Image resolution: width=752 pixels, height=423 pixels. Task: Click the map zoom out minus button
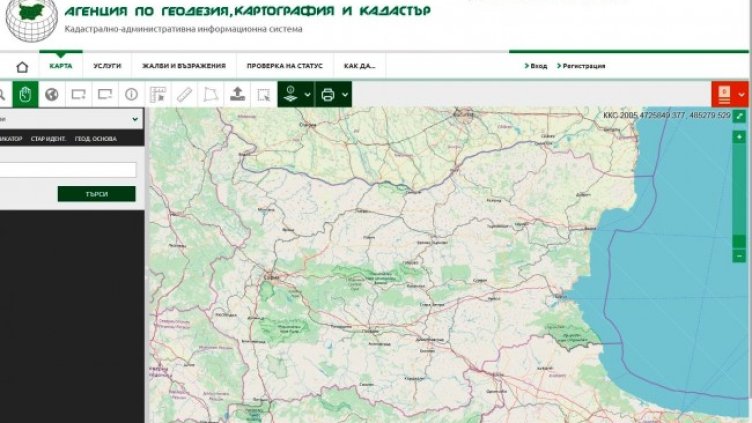(739, 256)
